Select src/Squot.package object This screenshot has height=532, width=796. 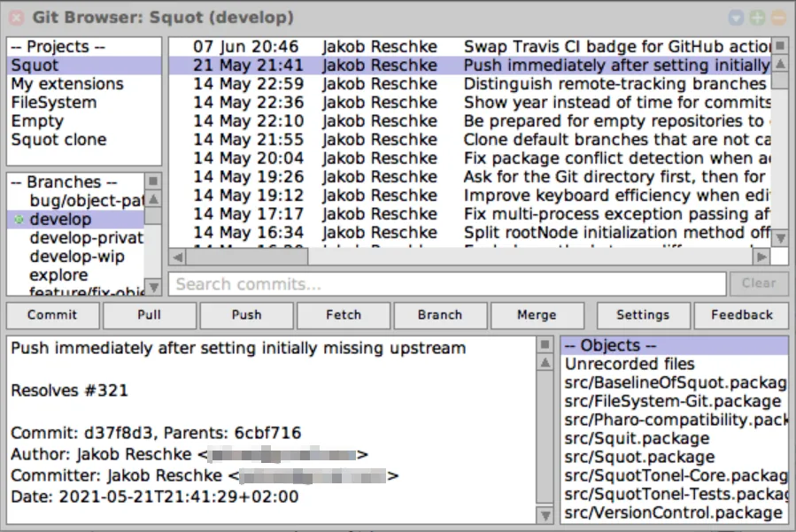pyautogui.click(x=675, y=458)
